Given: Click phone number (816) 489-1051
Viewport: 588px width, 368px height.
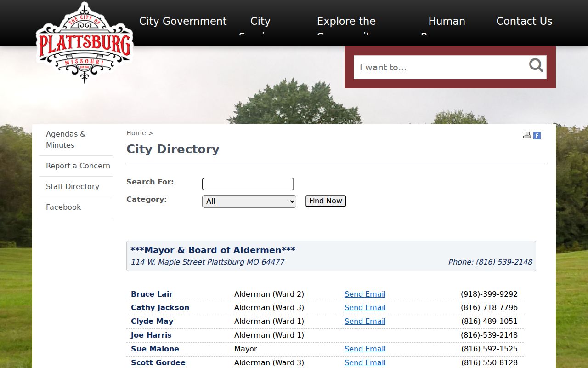Looking at the screenshot, I should [489, 321].
